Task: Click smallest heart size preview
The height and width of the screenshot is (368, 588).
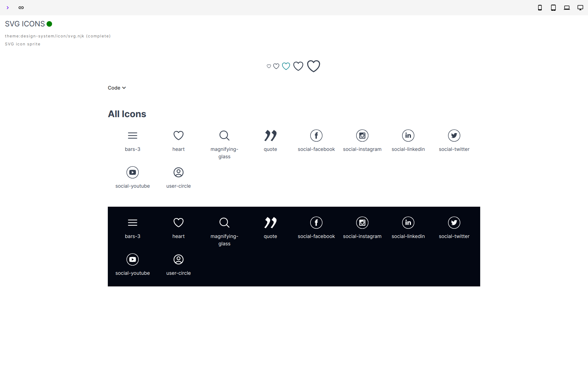Action: point(268,66)
